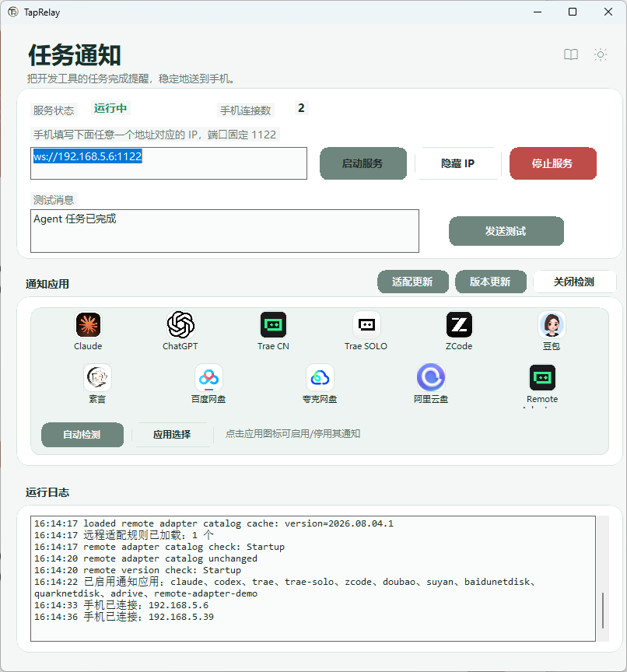
Task: Check for 版本更新
Action: (491, 282)
